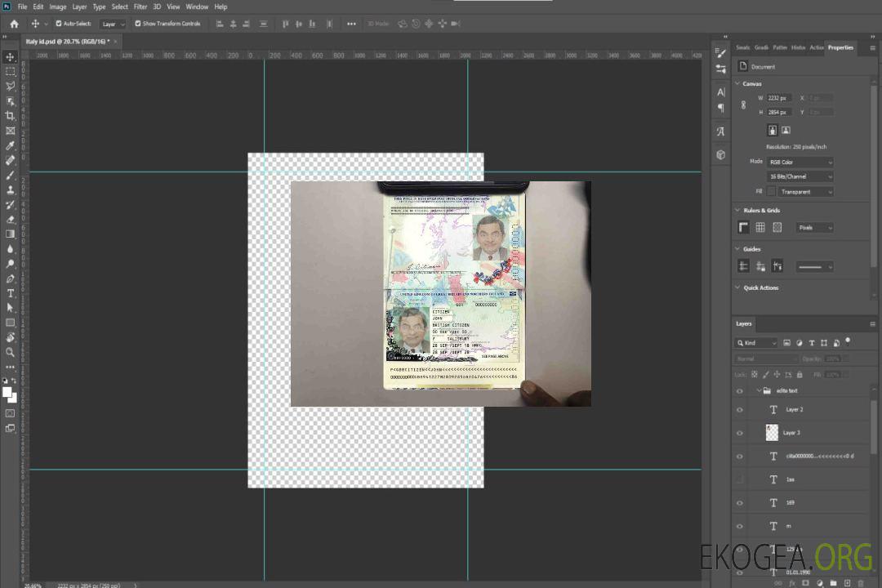
Task: Open the 16 Bits/Channel dropdown
Action: click(x=800, y=176)
